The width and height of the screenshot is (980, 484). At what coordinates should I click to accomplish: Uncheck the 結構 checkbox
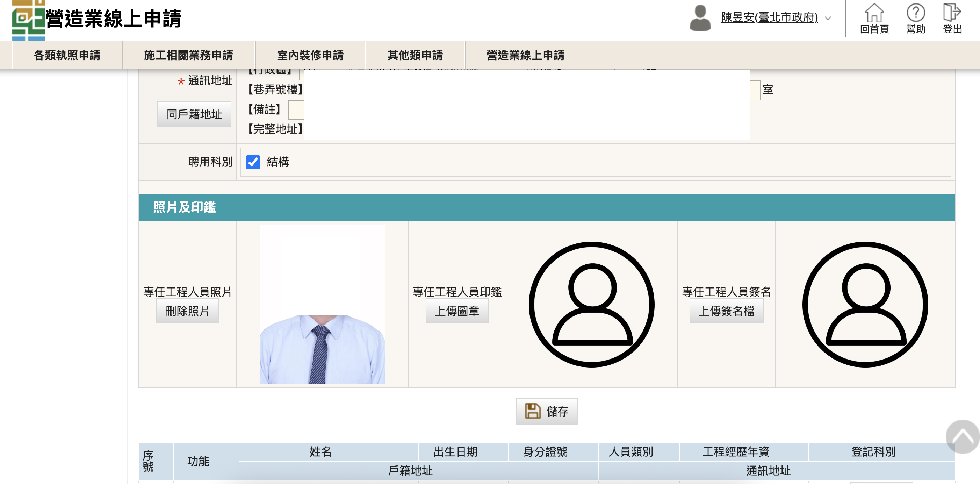253,162
